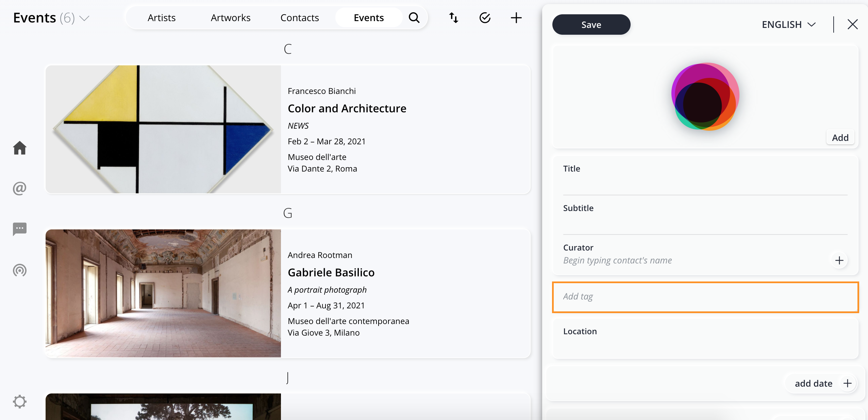
Task: Click 'Andrea Rootman' name text
Action: [x=320, y=255]
